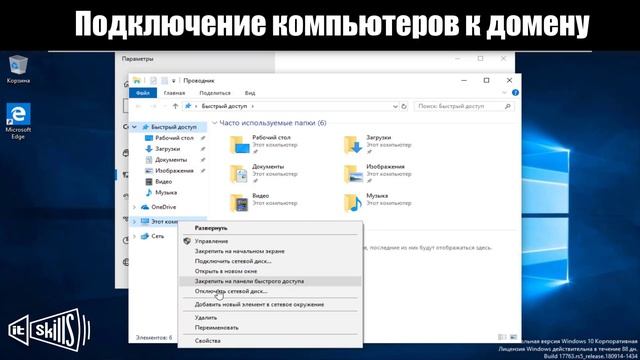The image size is (640, 360).
Task: Open the Файл ribbon tab
Action: pos(143,93)
